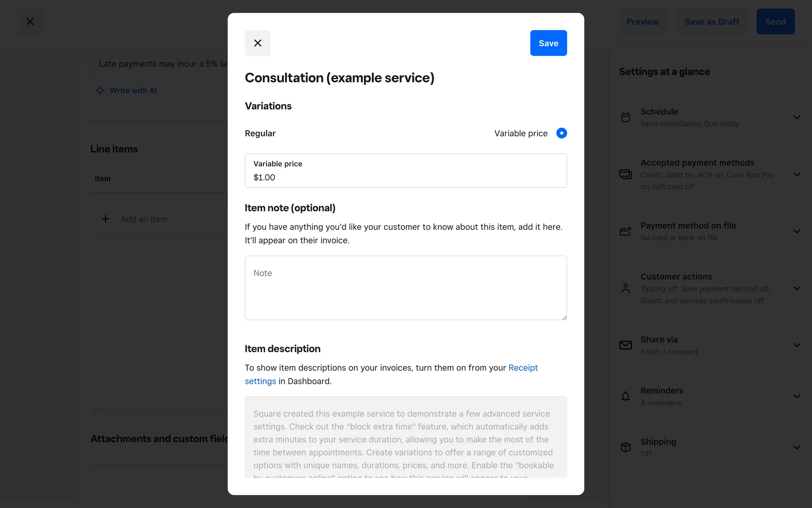Click the Share via envelope icon

(x=625, y=345)
